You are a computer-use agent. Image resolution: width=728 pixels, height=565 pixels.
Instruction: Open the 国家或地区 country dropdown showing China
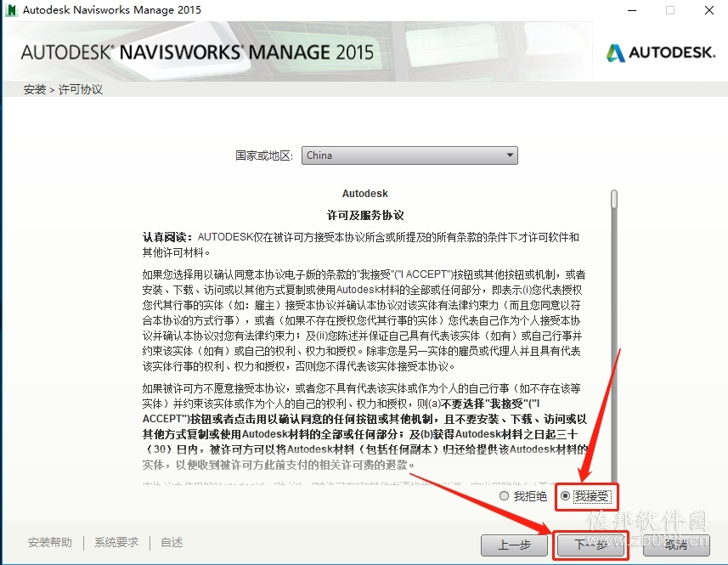point(409,155)
